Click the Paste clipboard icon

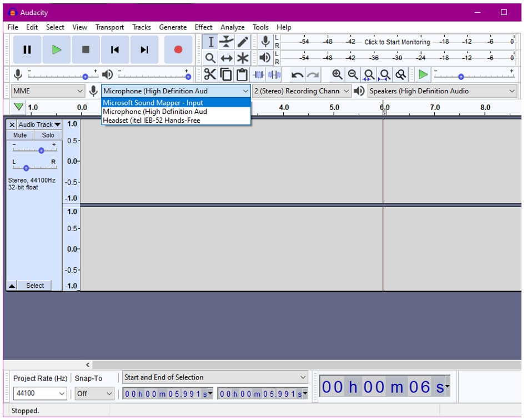[242, 74]
